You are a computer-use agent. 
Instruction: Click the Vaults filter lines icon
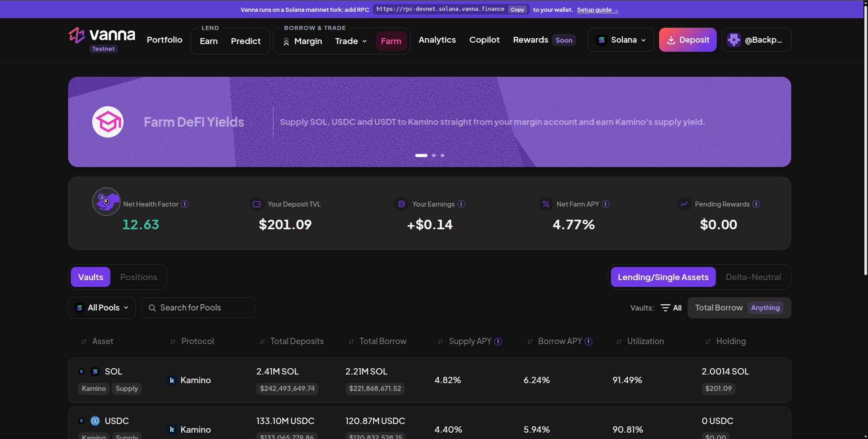[x=665, y=308]
